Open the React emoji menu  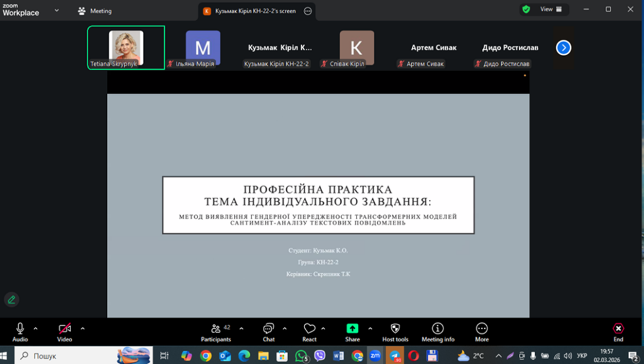[309, 329]
